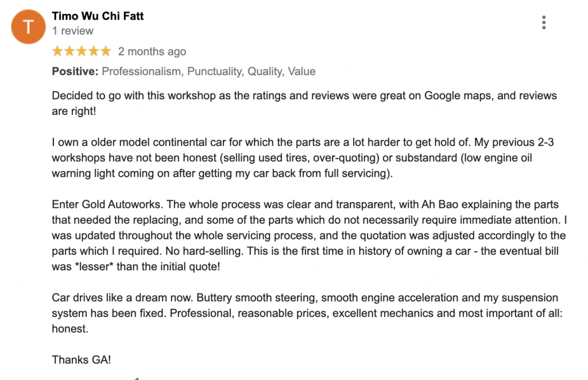The height and width of the screenshot is (380, 588).
Task: Open the three-dot review options menu
Action: [x=544, y=22]
